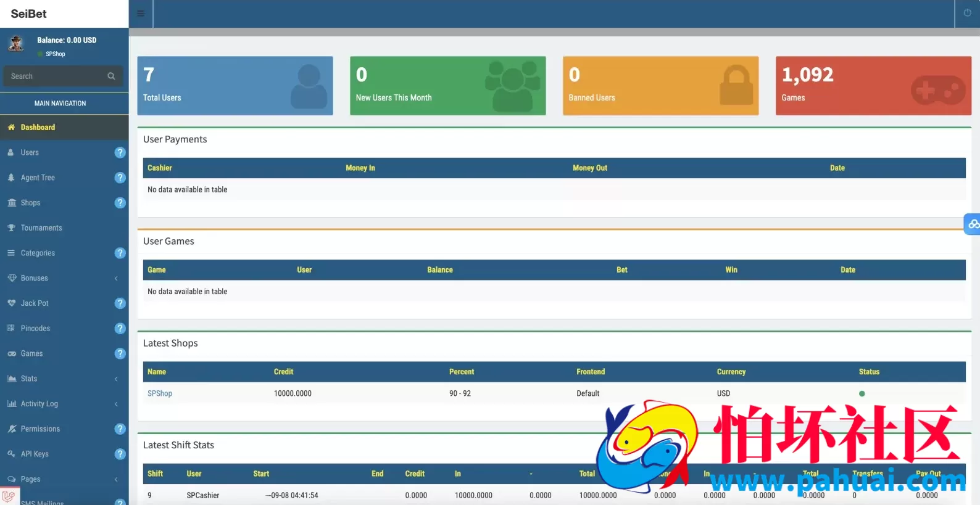Click the power logout icon
This screenshot has height=505, width=980.
[x=967, y=13]
